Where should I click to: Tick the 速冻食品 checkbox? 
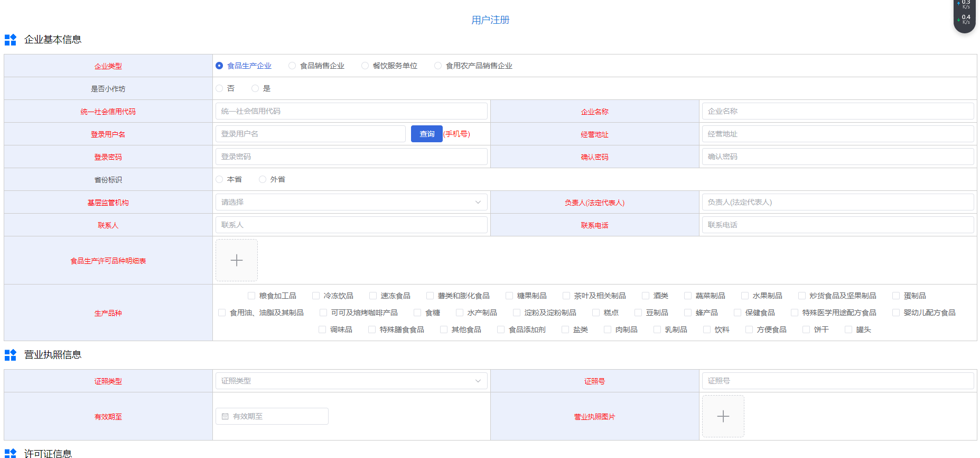coord(373,296)
